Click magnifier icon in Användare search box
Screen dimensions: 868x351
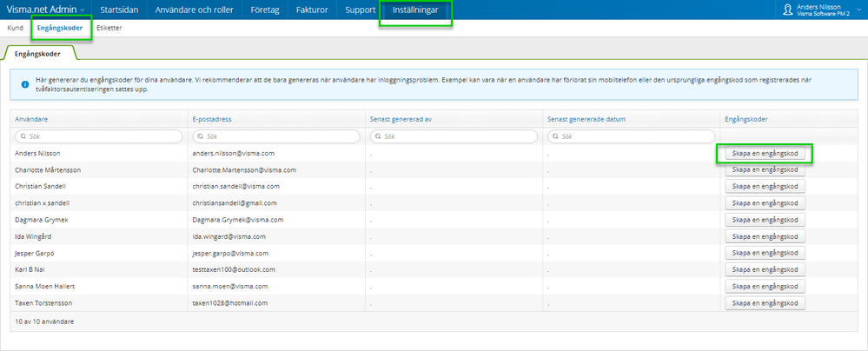click(x=23, y=136)
